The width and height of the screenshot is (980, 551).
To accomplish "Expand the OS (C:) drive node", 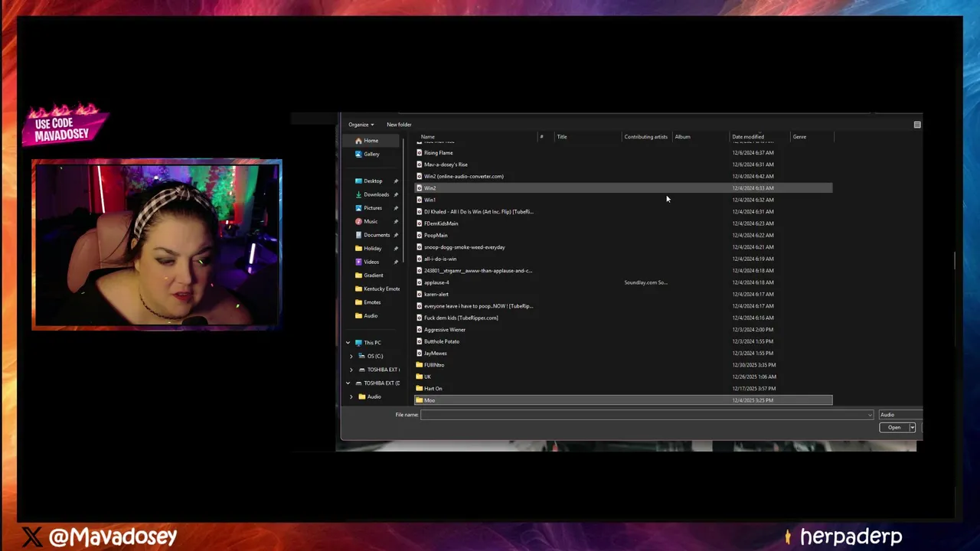I will (x=351, y=357).
